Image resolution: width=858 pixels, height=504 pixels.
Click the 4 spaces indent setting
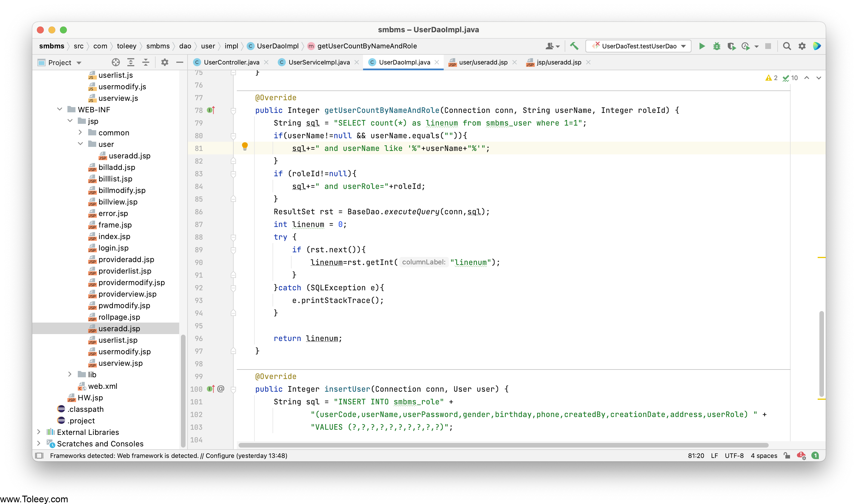(x=764, y=455)
